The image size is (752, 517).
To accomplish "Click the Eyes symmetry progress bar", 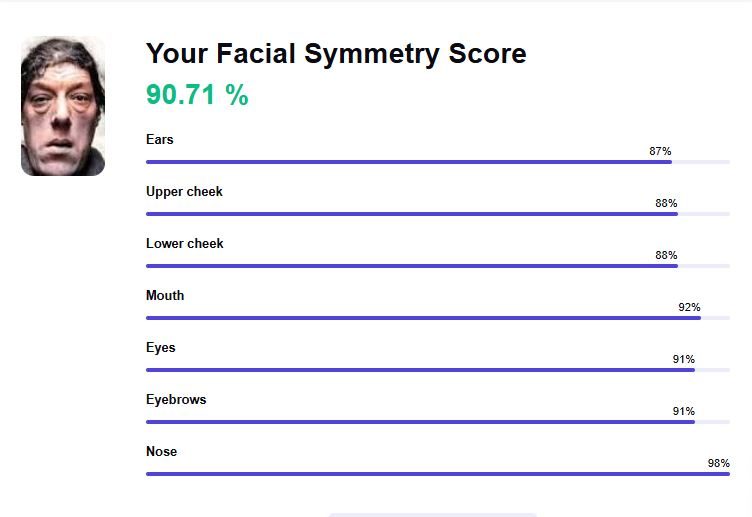I will click(x=437, y=369).
